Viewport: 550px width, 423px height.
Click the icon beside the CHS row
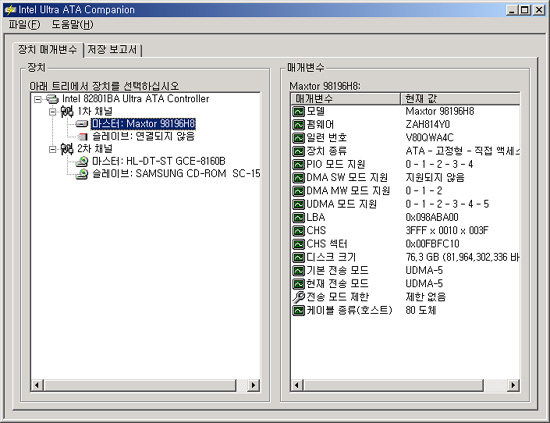point(299,231)
